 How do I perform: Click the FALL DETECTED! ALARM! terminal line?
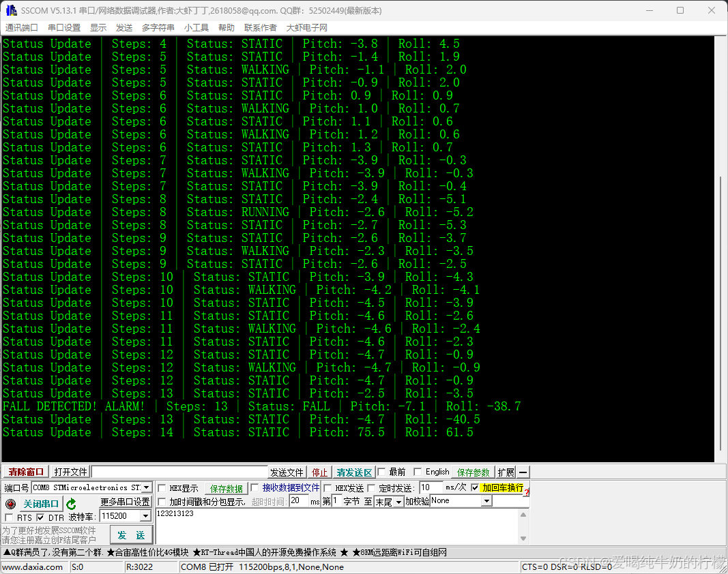[x=261, y=406]
